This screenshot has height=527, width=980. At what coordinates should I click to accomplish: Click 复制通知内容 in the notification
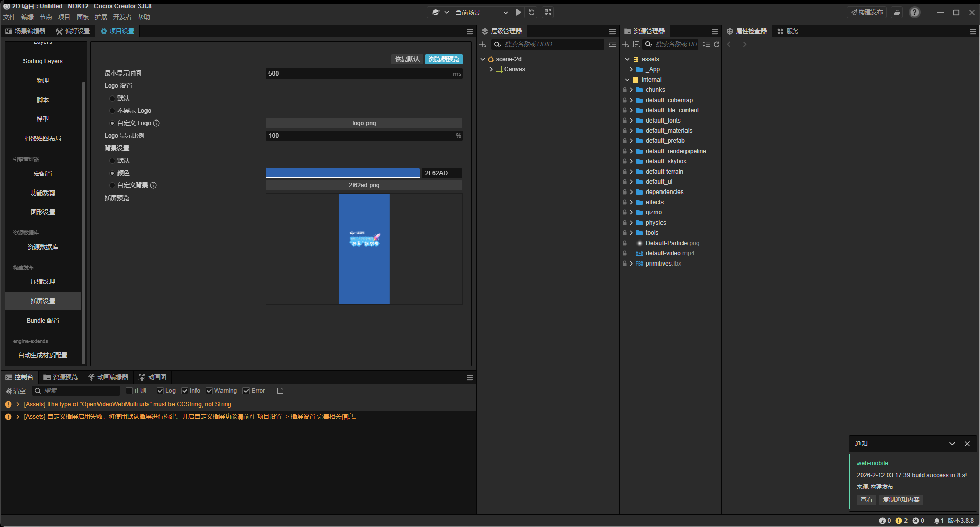[x=901, y=500]
